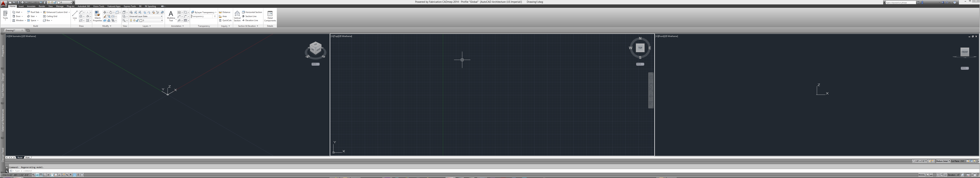Click the Distance measure tool
980x178 pixels.
coord(225,12)
